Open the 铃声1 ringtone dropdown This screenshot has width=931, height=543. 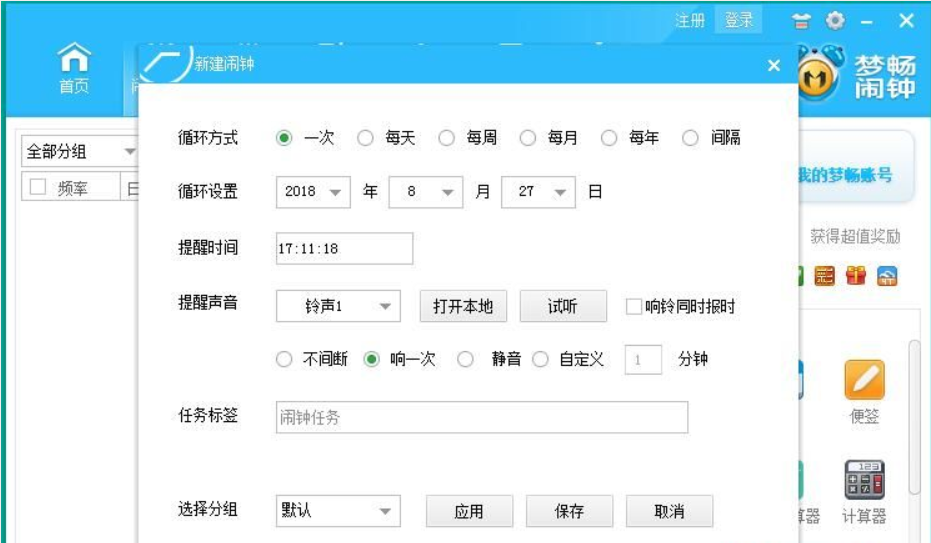click(338, 306)
